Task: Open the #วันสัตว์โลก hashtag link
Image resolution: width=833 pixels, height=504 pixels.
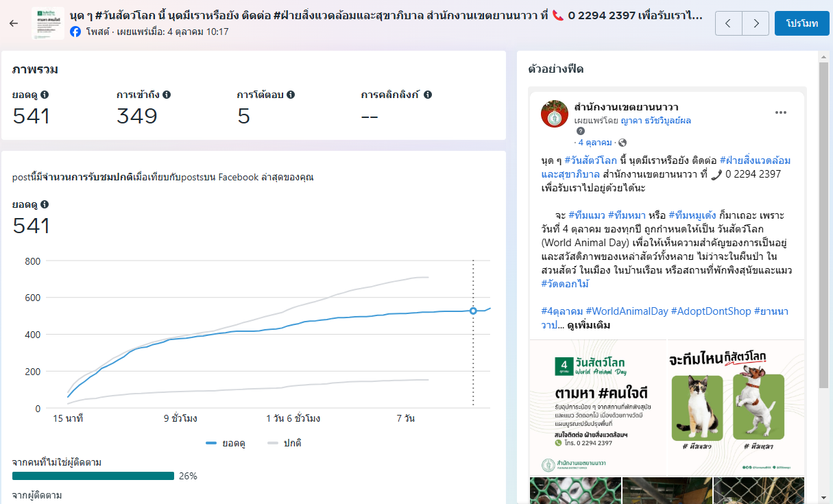Action: 590,160
